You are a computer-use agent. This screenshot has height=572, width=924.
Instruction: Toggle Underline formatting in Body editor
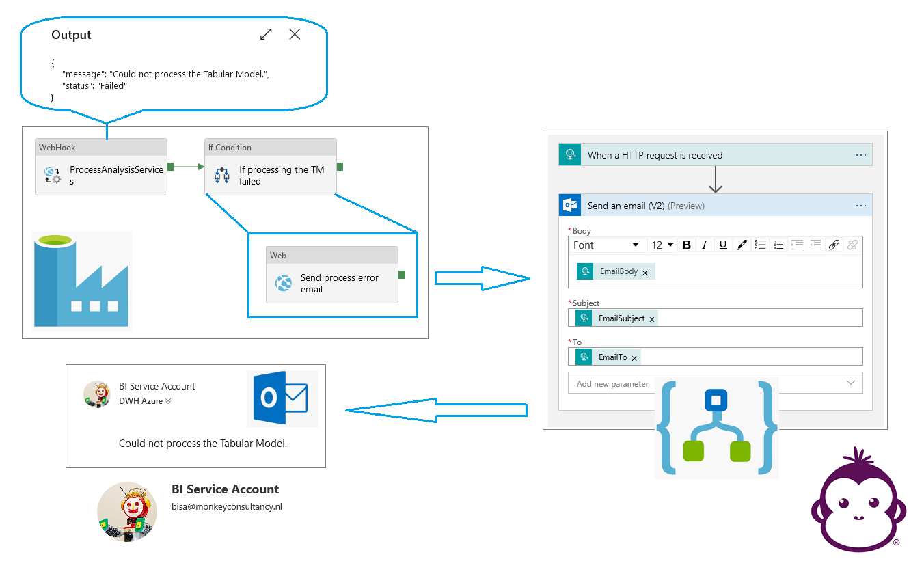[723, 245]
